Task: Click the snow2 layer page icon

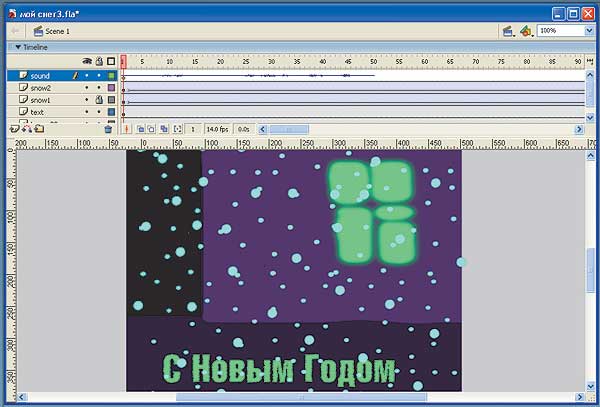Action: coord(24,88)
